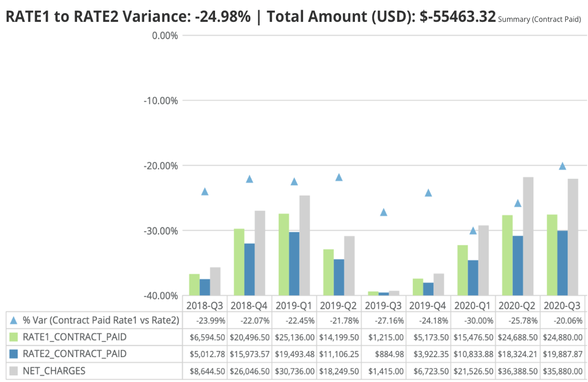588x382 pixels.
Task: Click the blue RATE2_CONTRACT_PAID legend swatch
Action: (14, 353)
